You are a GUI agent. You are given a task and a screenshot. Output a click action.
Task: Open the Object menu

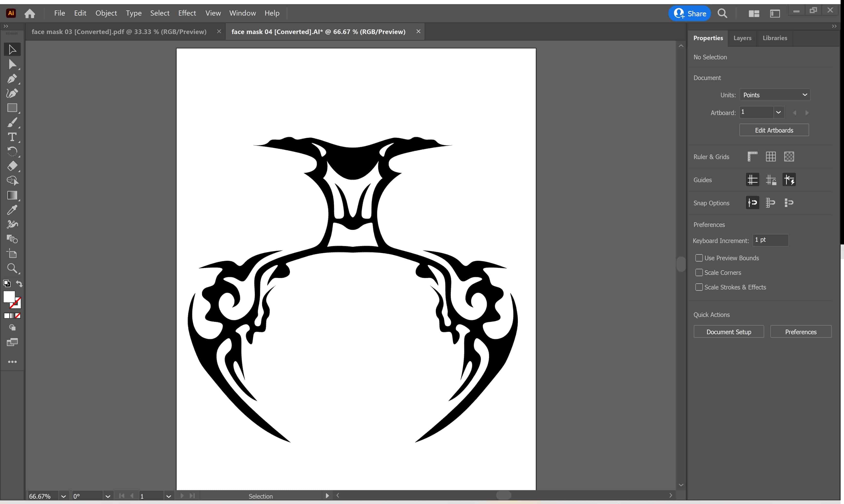[x=106, y=13]
